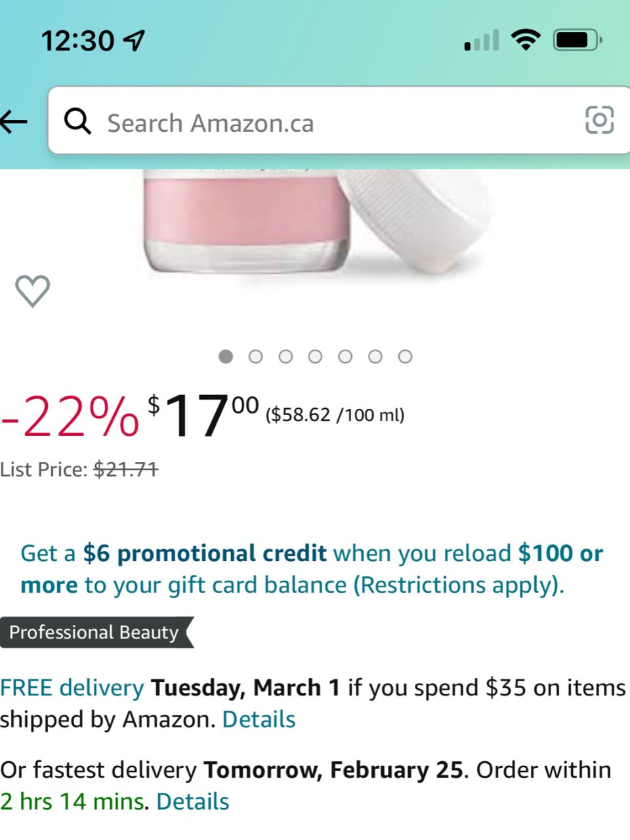630x840 pixels.
Task: Tap the back arrow icon
Action: pos(14,121)
